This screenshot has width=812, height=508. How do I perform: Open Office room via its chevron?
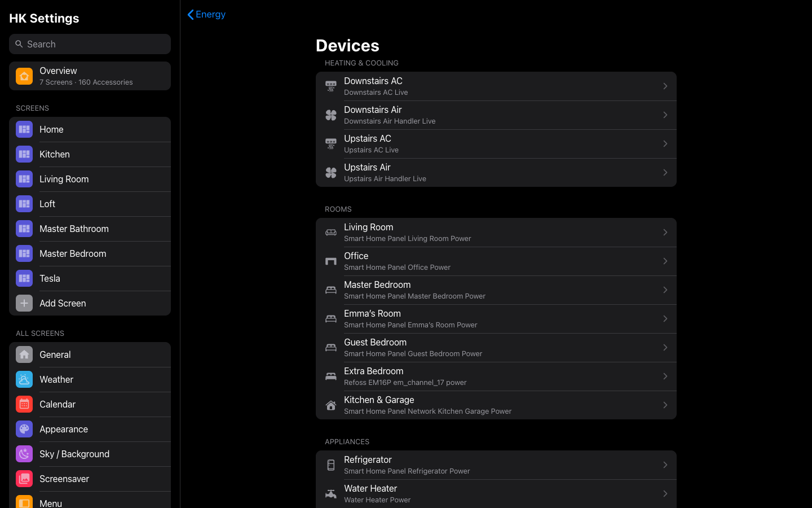pos(665,261)
